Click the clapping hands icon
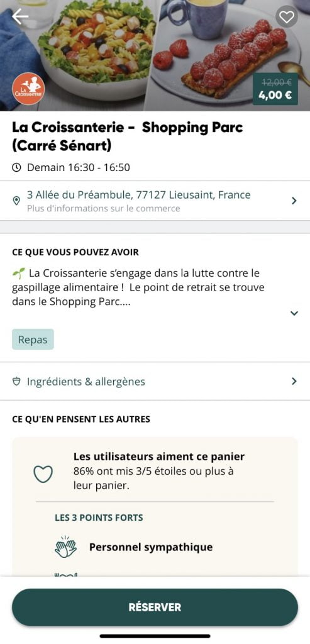Screen dimensions: 310x644 (65, 547)
